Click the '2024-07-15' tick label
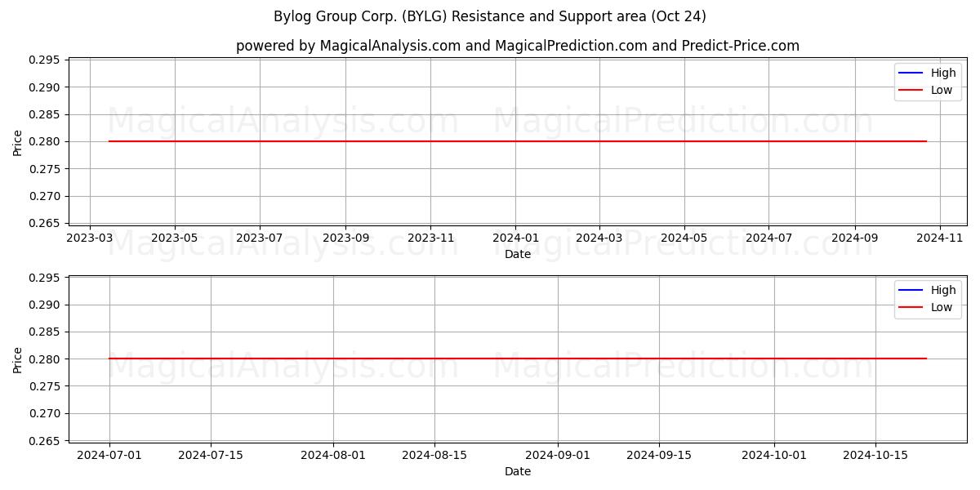Screen dimensions: 980x490 pos(211,455)
